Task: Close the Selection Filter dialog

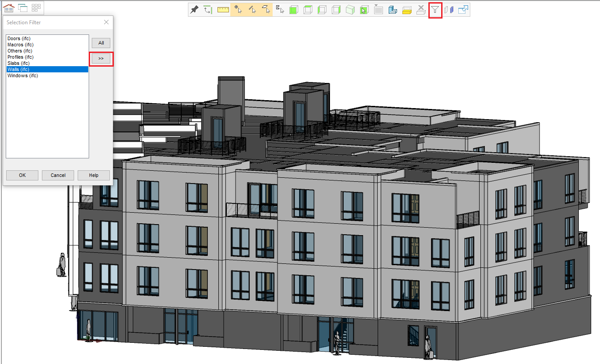Action: pos(106,22)
